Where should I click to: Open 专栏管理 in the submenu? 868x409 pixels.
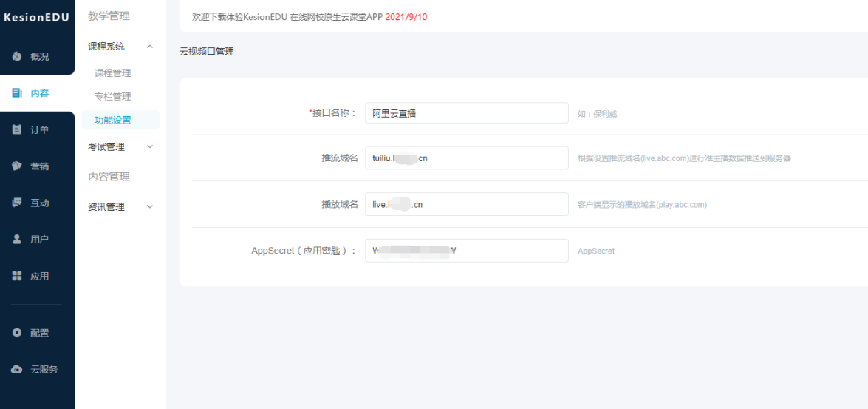[x=113, y=97]
